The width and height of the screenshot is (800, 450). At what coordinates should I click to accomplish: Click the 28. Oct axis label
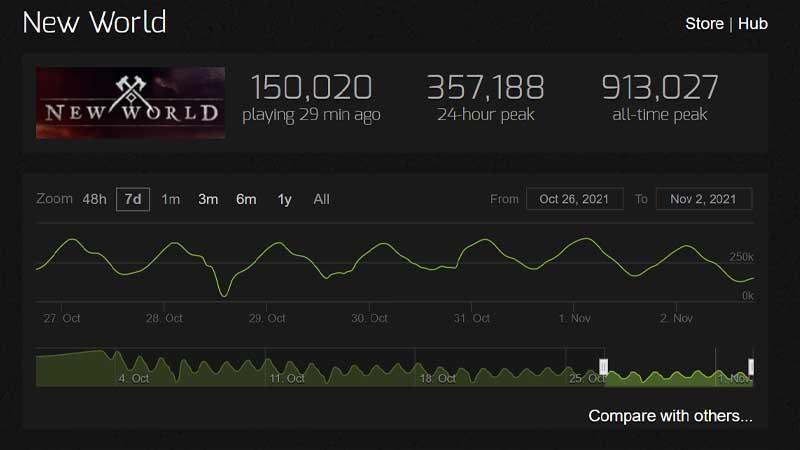[x=164, y=318]
